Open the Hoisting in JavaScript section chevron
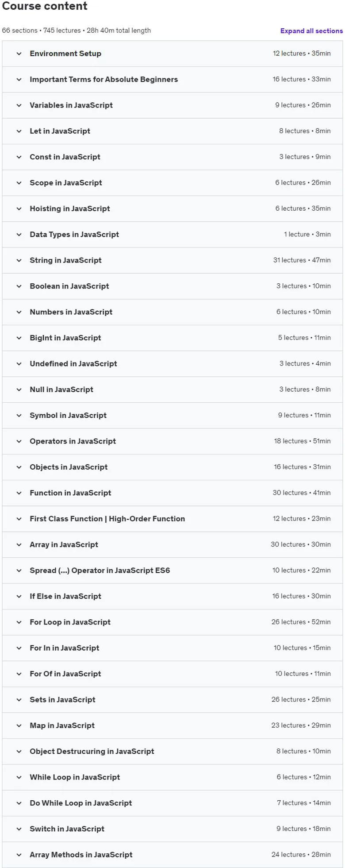This screenshot has height=868, width=345. pos(19,209)
